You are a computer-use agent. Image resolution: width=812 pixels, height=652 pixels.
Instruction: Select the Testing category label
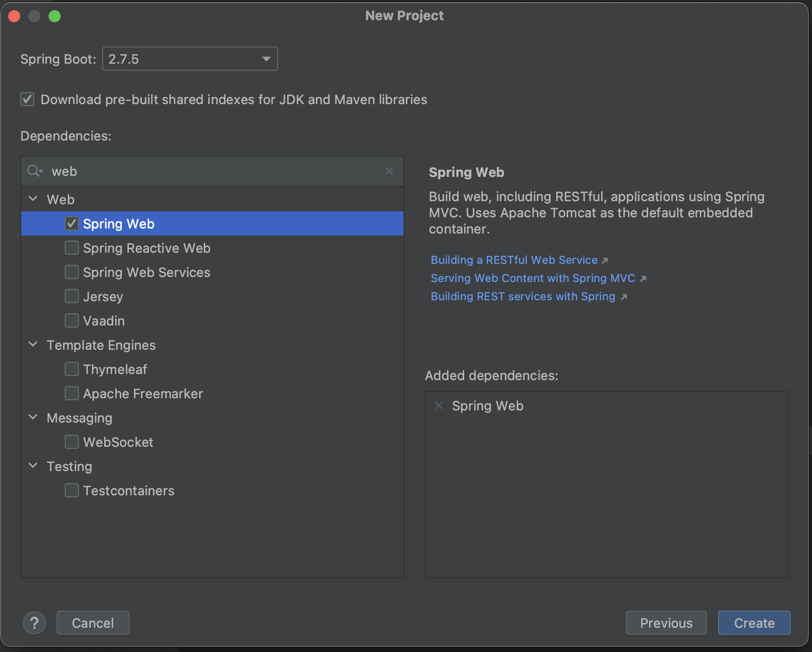point(69,467)
